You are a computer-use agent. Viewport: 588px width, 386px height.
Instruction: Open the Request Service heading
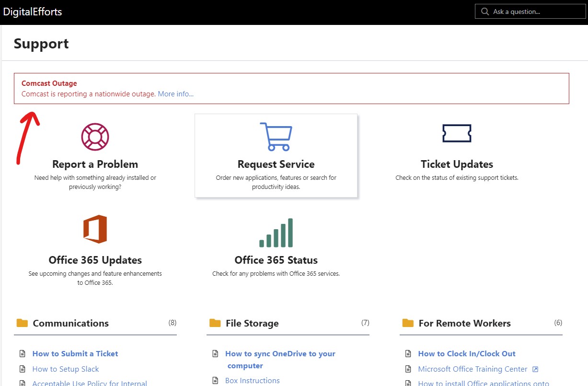(x=276, y=164)
